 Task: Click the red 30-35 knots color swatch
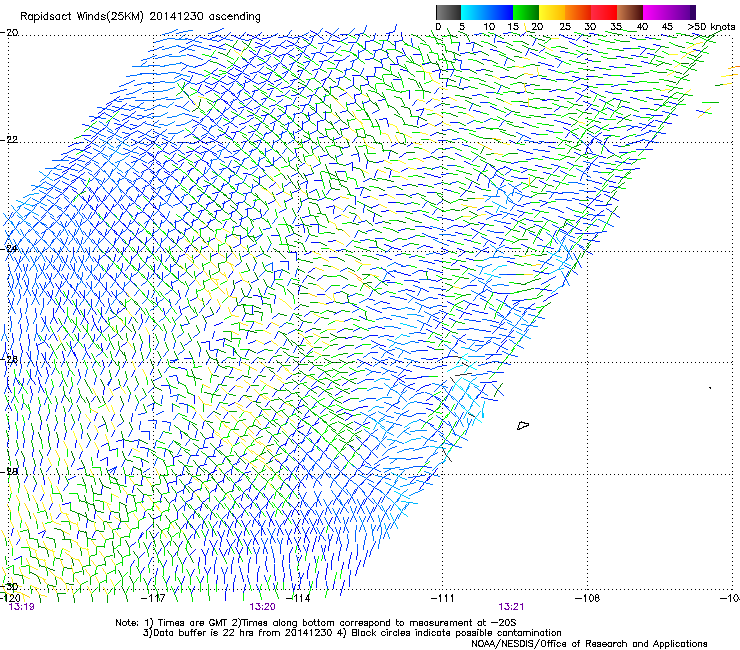pyautogui.click(x=604, y=12)
